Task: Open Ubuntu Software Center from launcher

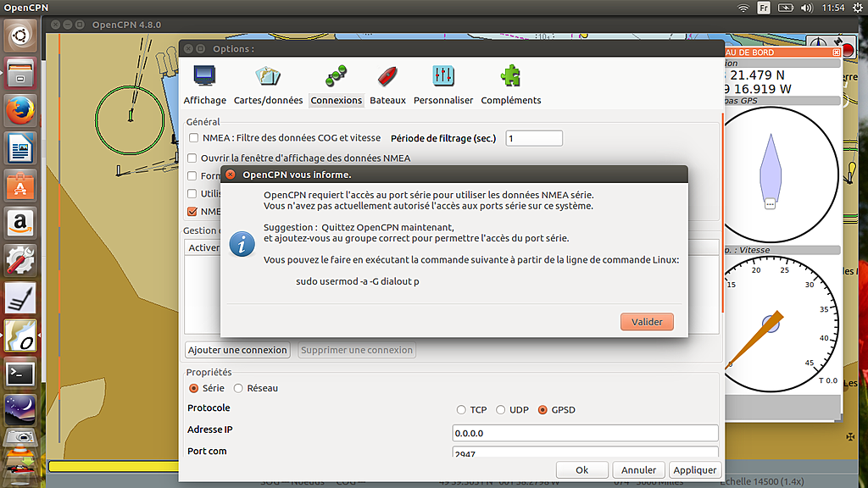Action: click(x=20, y=186)
